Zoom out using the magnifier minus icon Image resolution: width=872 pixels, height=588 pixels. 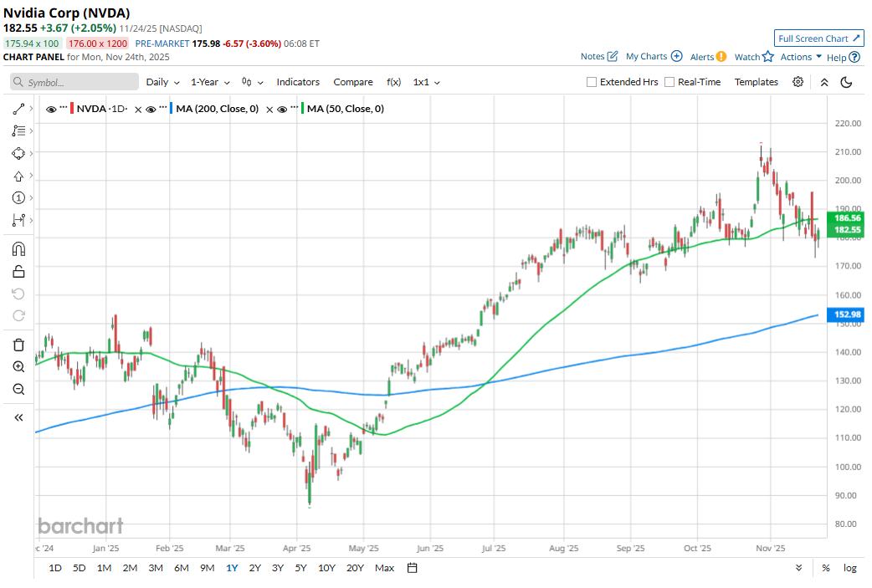point(18,389)
